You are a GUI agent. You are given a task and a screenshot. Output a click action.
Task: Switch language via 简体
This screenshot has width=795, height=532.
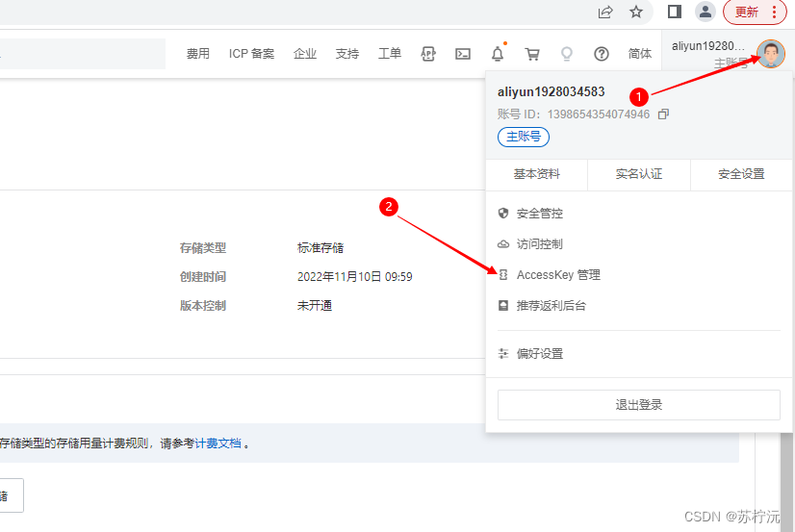coord(640,53)
